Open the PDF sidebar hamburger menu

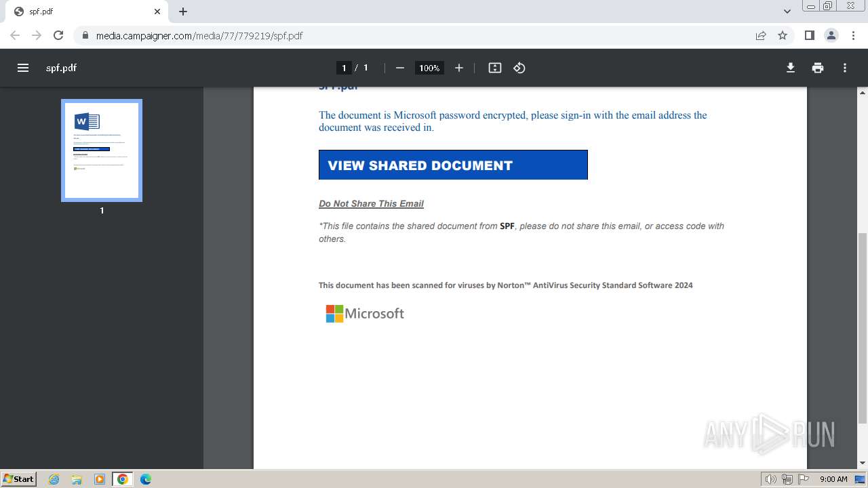[23, 68]
